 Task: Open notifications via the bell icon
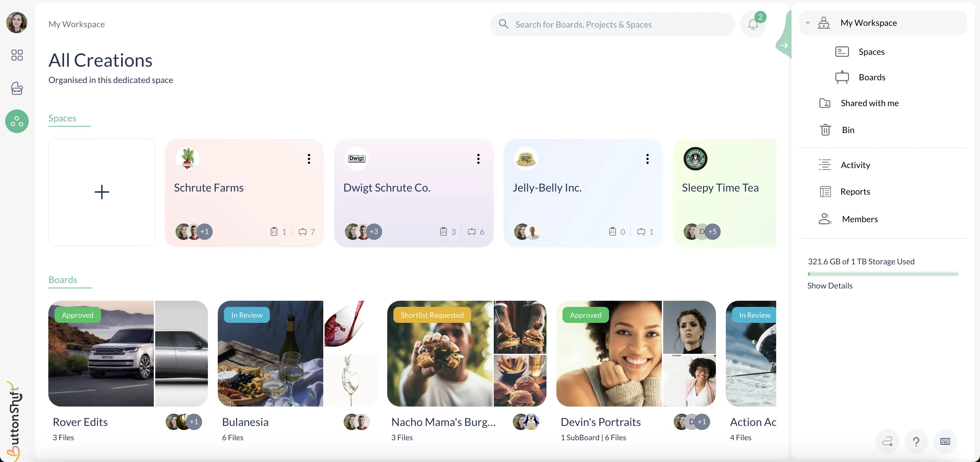[x=753, y=24]
